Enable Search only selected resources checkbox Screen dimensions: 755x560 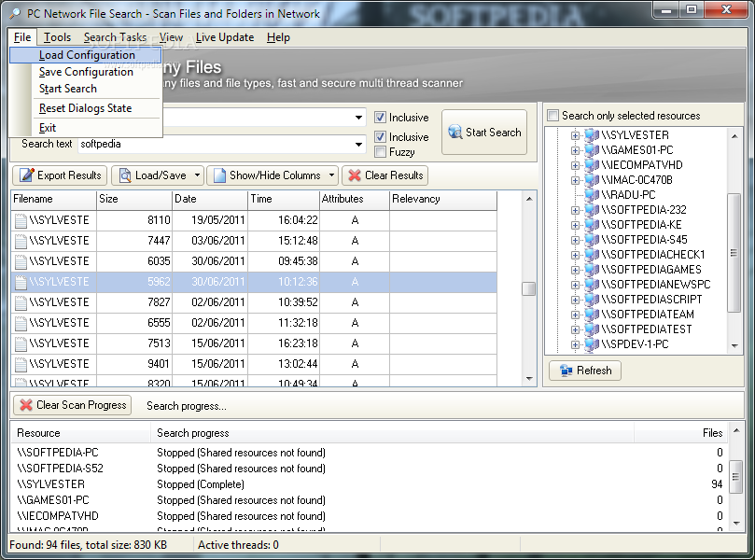[552, 115]
